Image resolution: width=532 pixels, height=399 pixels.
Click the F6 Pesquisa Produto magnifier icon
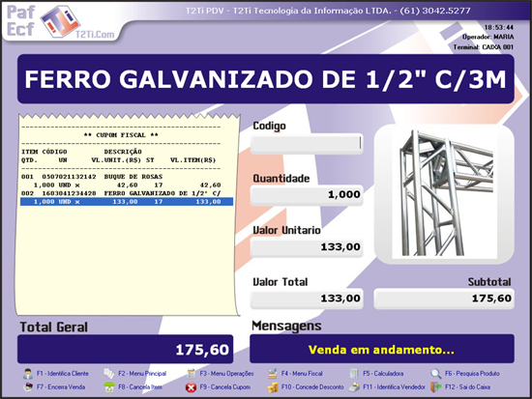pyautogui.click(x=435, y=374)
